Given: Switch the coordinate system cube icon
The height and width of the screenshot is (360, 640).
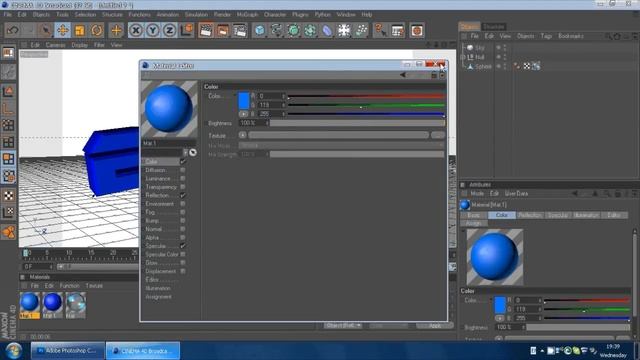Looking at the screenshot, I should click(x=187, y=30).
